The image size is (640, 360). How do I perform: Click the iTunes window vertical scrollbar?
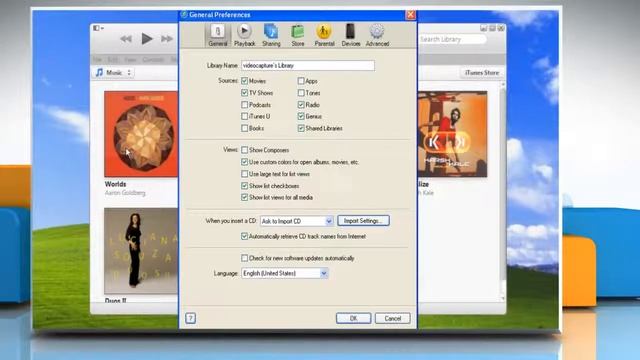(502, 191)
